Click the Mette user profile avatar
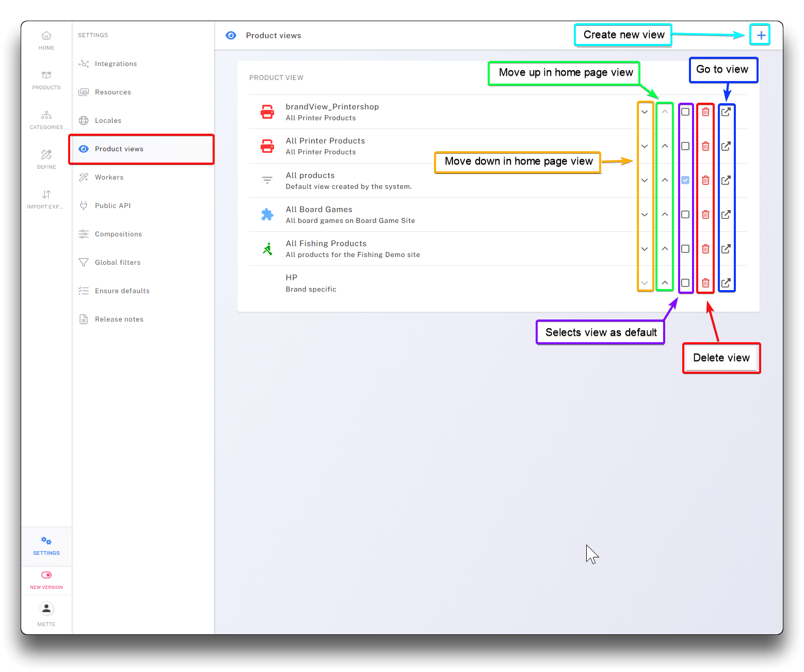 [x=46, y=609]
